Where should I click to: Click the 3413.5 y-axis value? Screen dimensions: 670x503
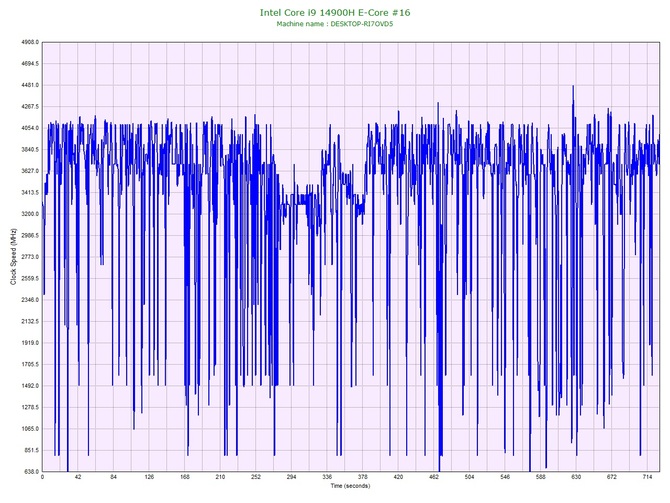pyautogui.click(x=30, y=193)
